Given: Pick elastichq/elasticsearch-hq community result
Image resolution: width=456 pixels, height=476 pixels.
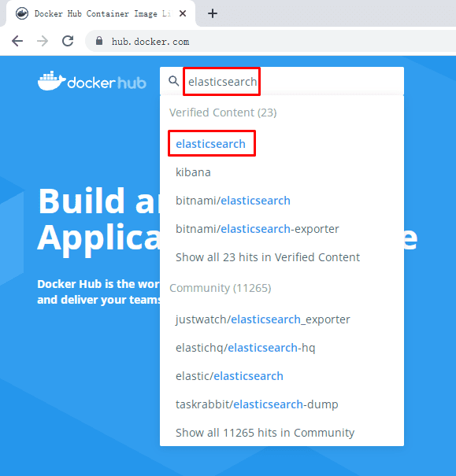Looking at the screenshot, I should [x=246, y=348].
